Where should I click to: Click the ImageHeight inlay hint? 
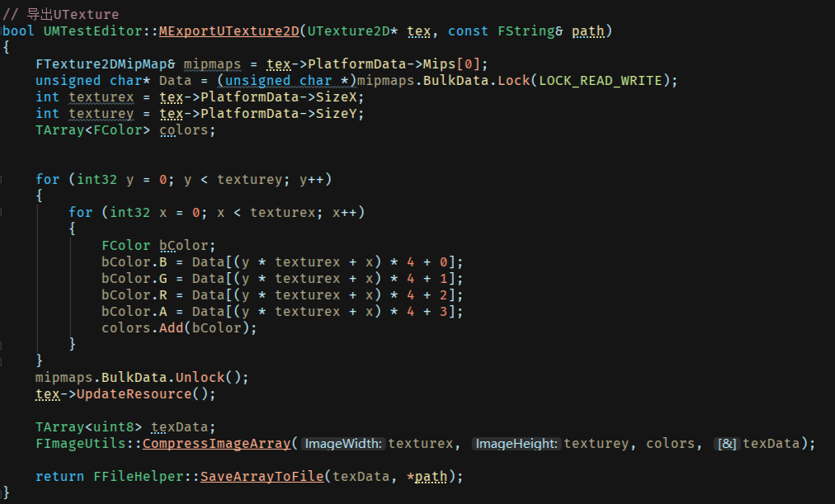click(517, 444)
